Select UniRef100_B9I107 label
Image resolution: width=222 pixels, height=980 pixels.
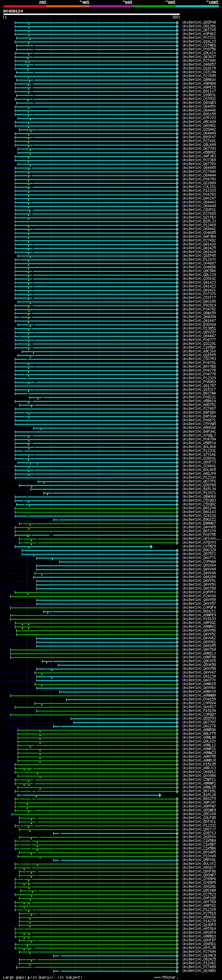coord(199,91)
